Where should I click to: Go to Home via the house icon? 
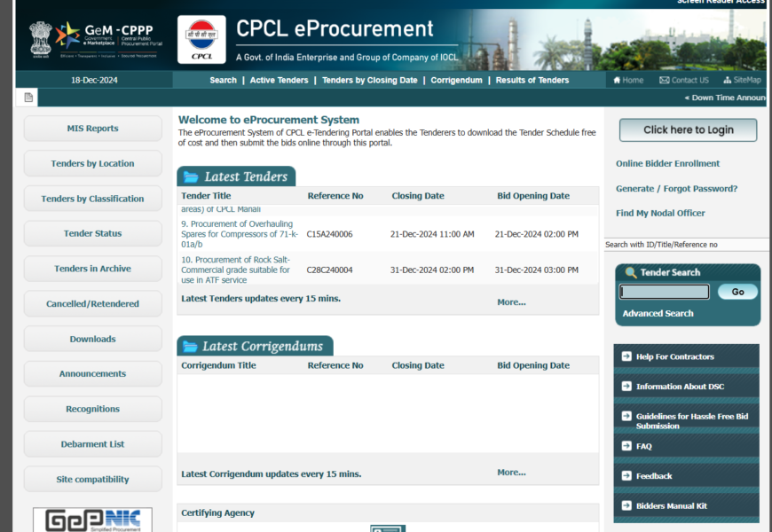(x=618, y=80)
